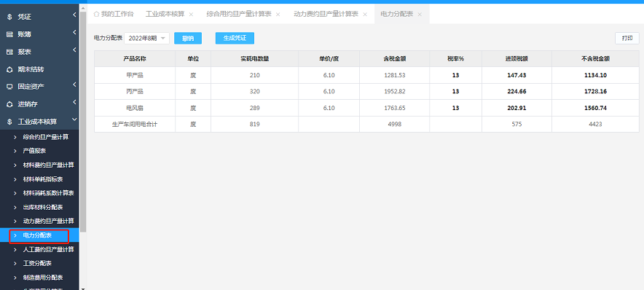Viewport: 644px width, 290px height.
Task: Click the 丙产品 product name cell
Action: pos(135,92)
